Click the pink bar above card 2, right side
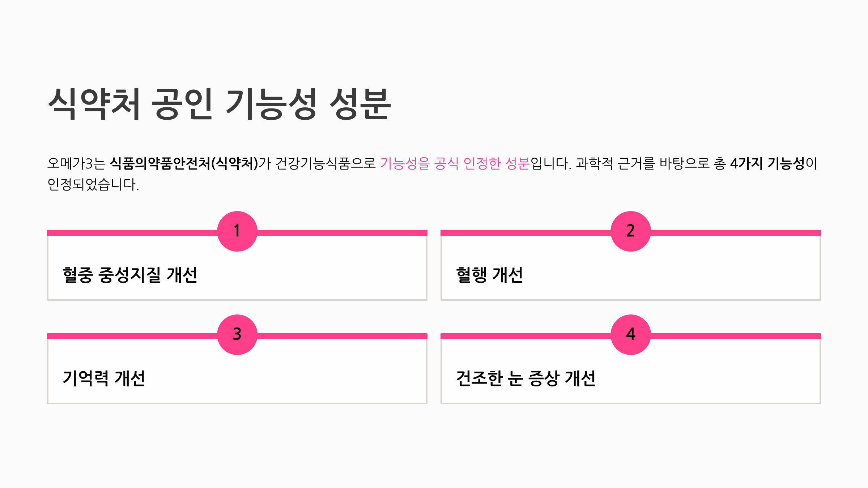 (x=736, y=233)
